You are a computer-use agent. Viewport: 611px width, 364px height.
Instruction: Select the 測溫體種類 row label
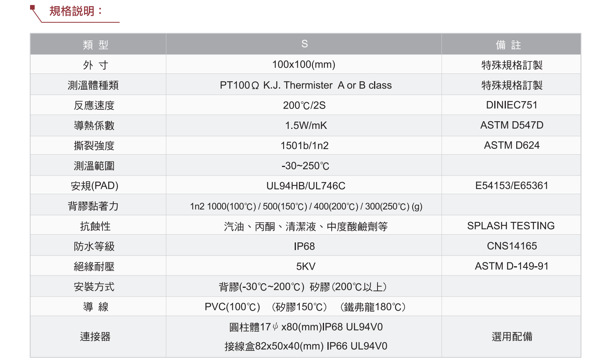[x=93, y=85]
